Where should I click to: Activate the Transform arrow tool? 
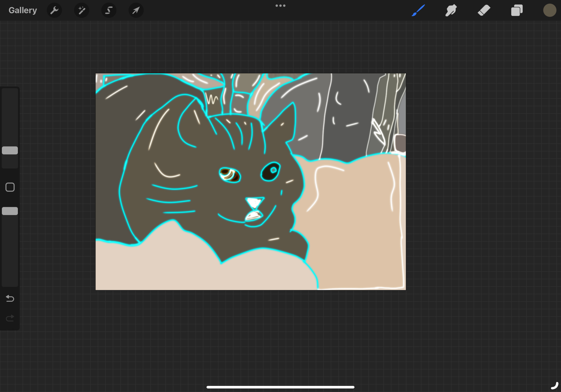[136, 10]
